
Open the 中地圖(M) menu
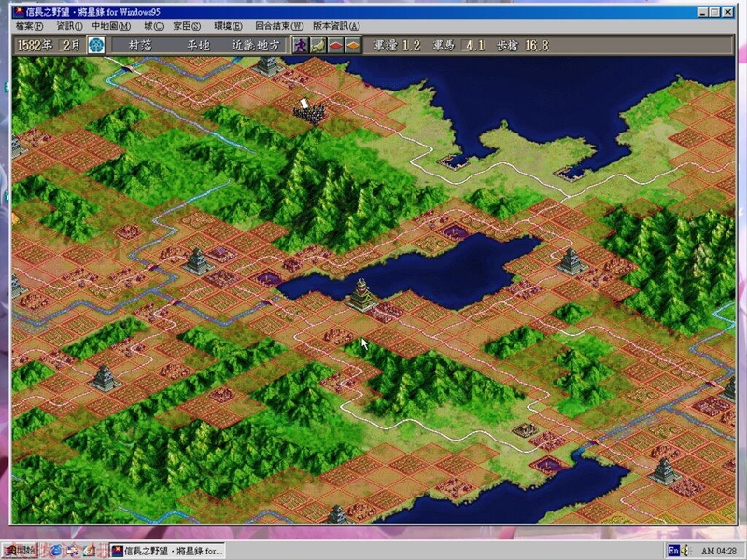(111, 26)
